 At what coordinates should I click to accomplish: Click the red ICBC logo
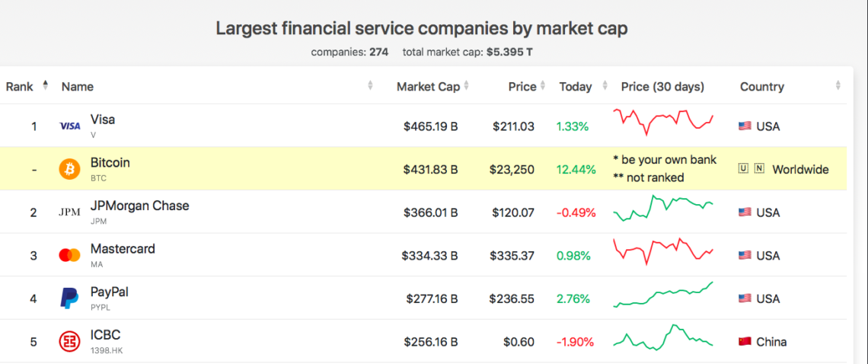click(69, 342)
